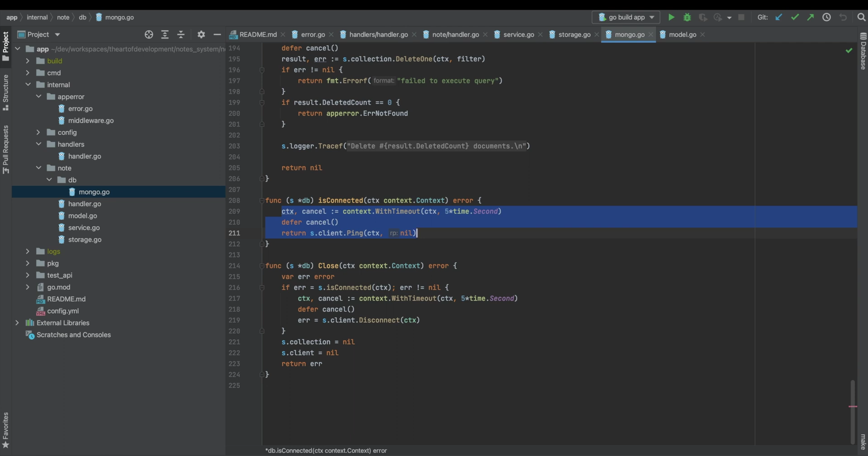Select Scratches and Consoles
Screen dimensions: 868x456
coord(73,335)
